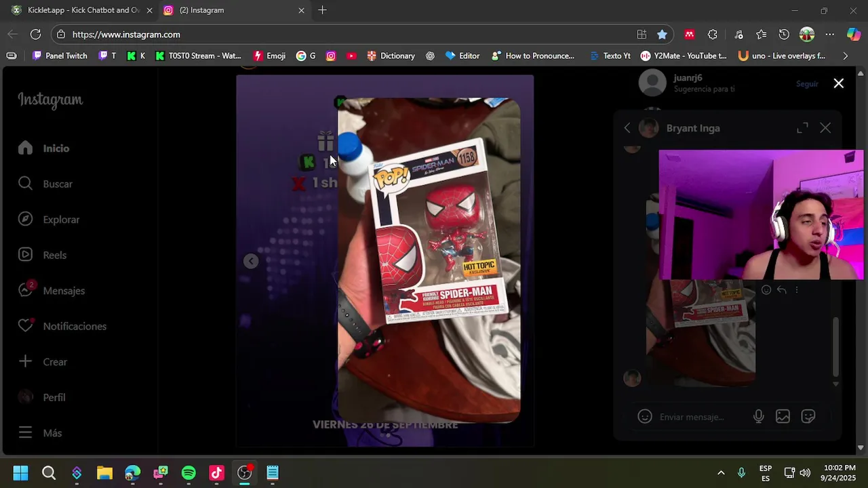
Task: Open the sticker icon in chat
Action: click(808, 417)
